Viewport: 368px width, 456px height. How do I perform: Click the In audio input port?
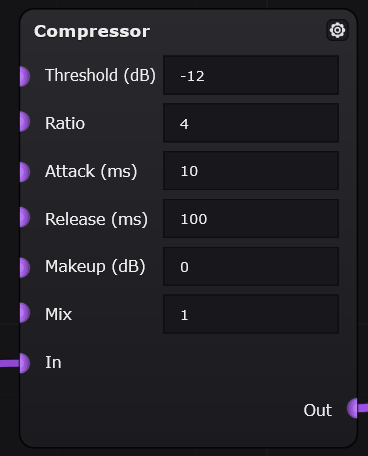pos(25,363)
